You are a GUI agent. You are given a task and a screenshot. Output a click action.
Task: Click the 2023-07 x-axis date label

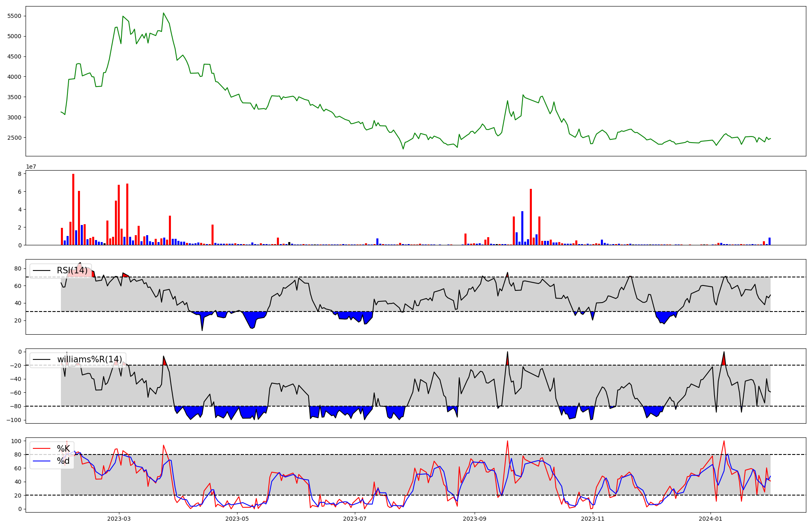[355, 519]
